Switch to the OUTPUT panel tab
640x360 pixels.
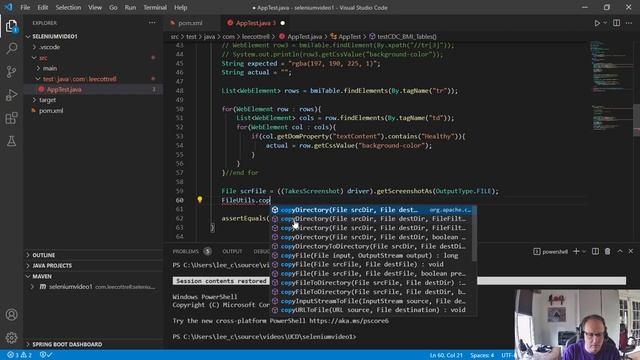tap(232, 251)
